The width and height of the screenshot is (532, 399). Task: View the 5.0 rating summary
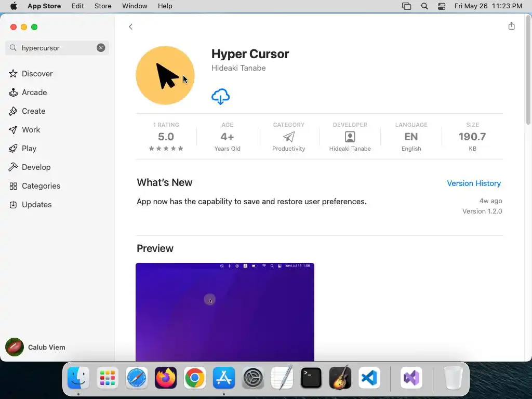pyautogui.click(x=166, y=137)
